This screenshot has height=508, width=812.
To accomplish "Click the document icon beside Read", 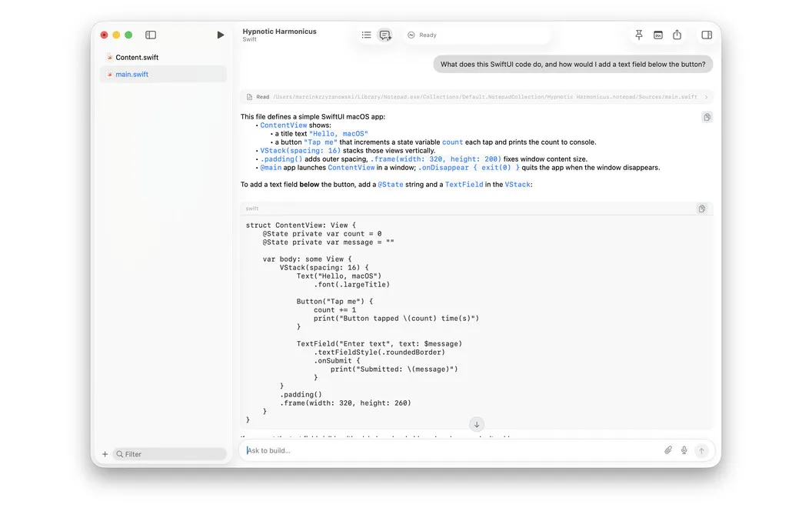I will click(249, 97).
